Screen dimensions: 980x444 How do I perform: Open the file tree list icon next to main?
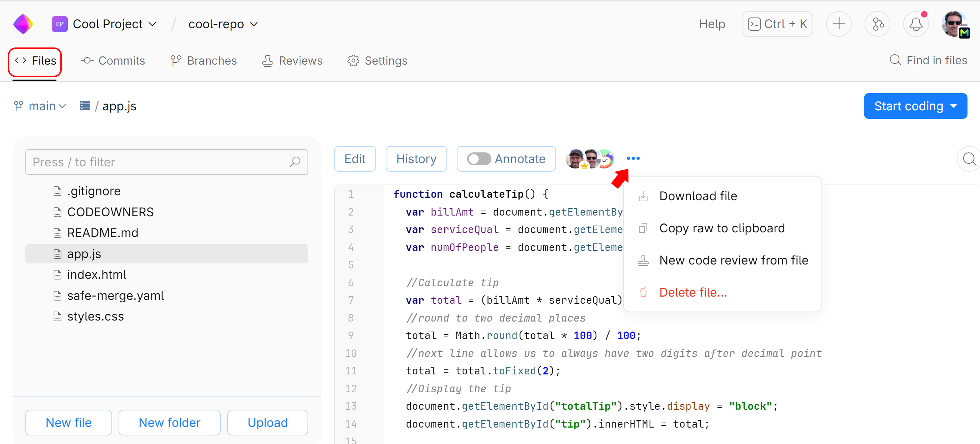[84, 106]
